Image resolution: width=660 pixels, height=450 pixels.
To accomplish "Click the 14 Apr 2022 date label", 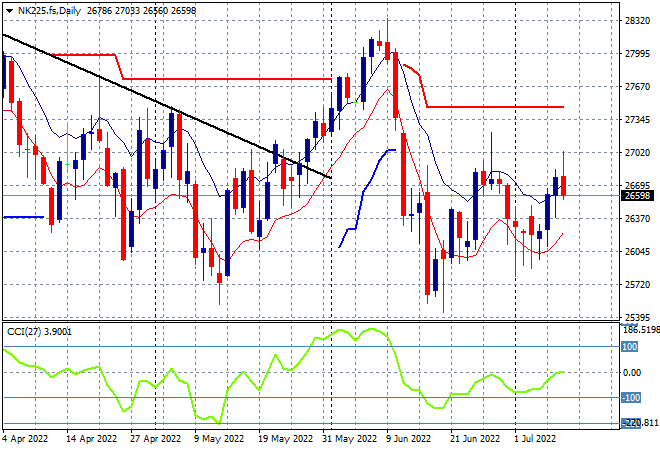I will [x=91, y=439].
